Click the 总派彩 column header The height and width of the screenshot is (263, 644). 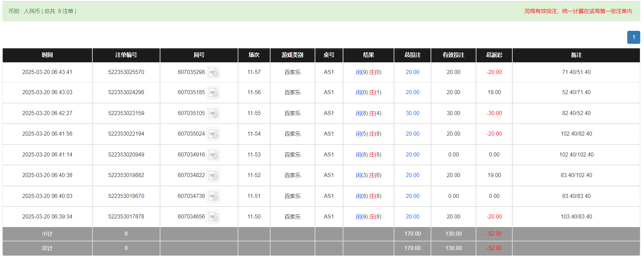point(494,55)
